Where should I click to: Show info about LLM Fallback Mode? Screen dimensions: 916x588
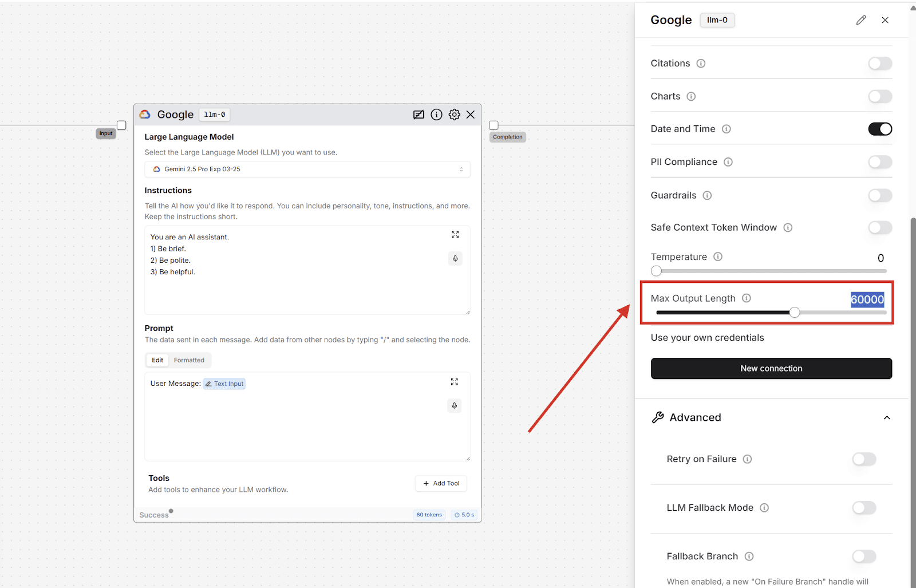click(764, 507)
